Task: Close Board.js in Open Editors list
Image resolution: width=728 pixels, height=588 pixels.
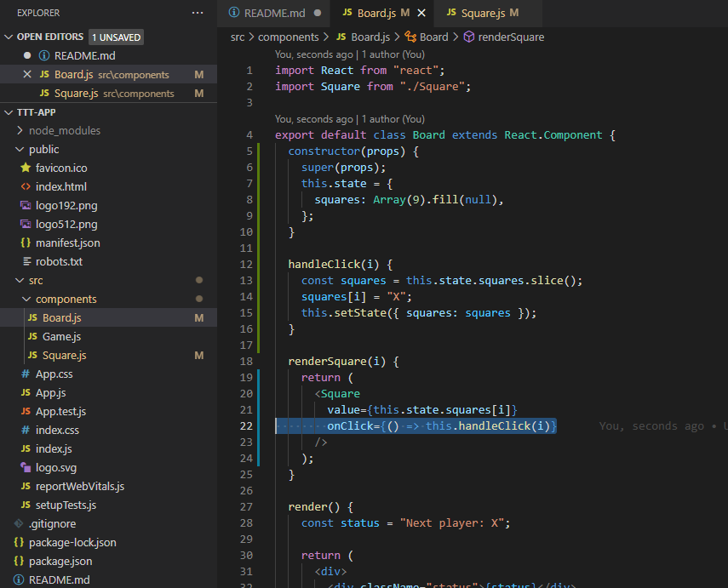Action: (x=27, y=74)
